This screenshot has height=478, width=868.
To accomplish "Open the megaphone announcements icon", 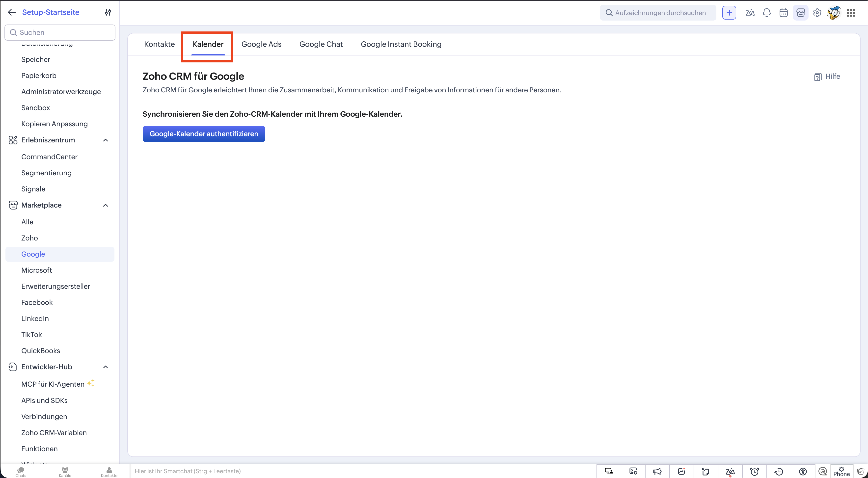I will click(x=657, y=471).
